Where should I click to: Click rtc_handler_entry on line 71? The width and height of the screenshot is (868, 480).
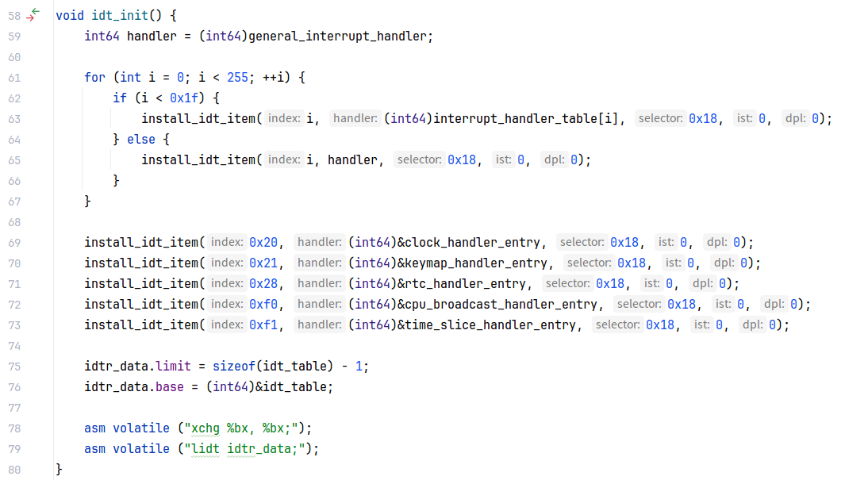pos(465,283)
